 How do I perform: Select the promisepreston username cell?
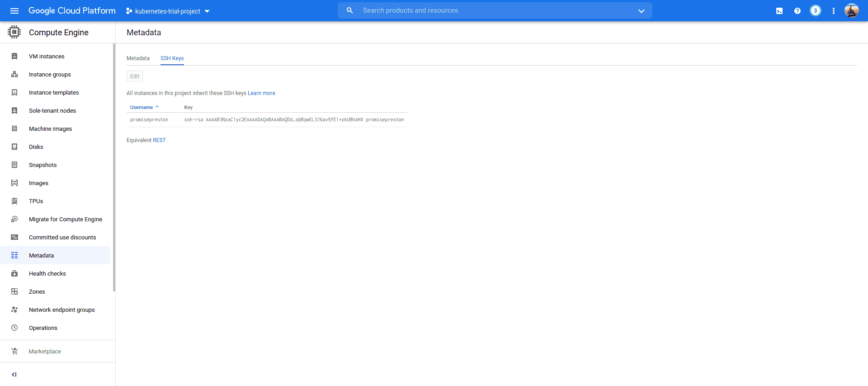pyautogui.click(x=149, y=119)
